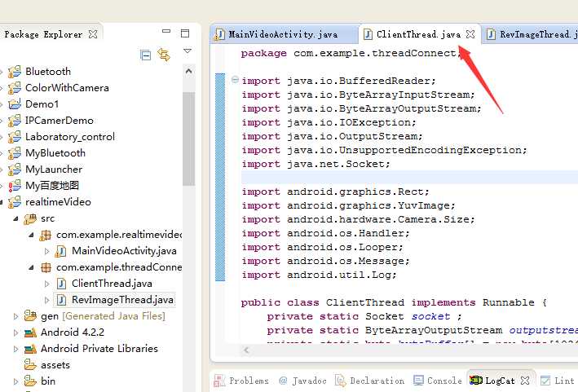
Task: Switch to RevImageThread editor tab
Action: (x=532, y=34)
